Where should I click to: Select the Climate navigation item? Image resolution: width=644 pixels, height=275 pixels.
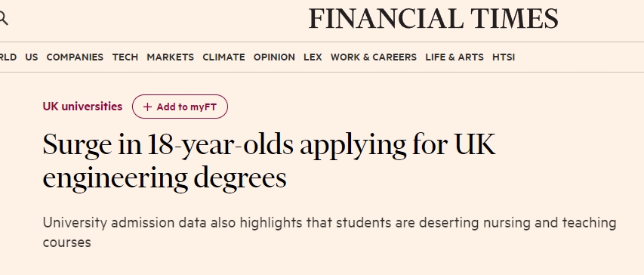tap(223, 57)
